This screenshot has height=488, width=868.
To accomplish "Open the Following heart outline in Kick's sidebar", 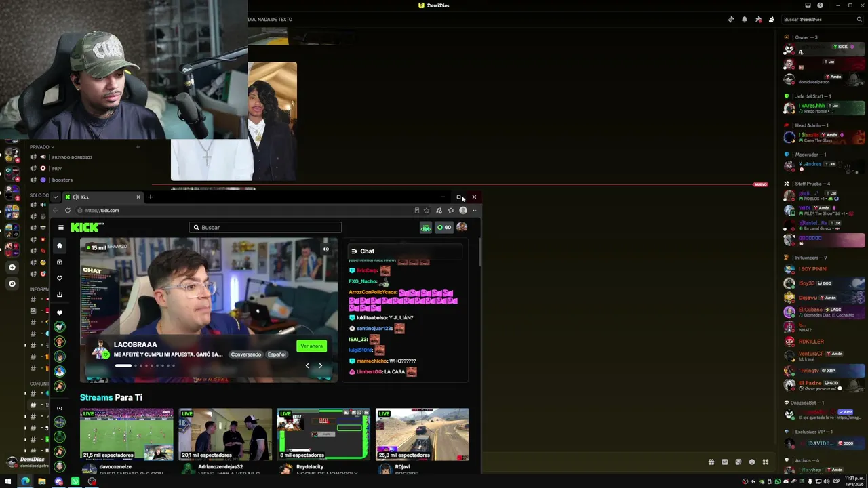I will coord(60,278).
